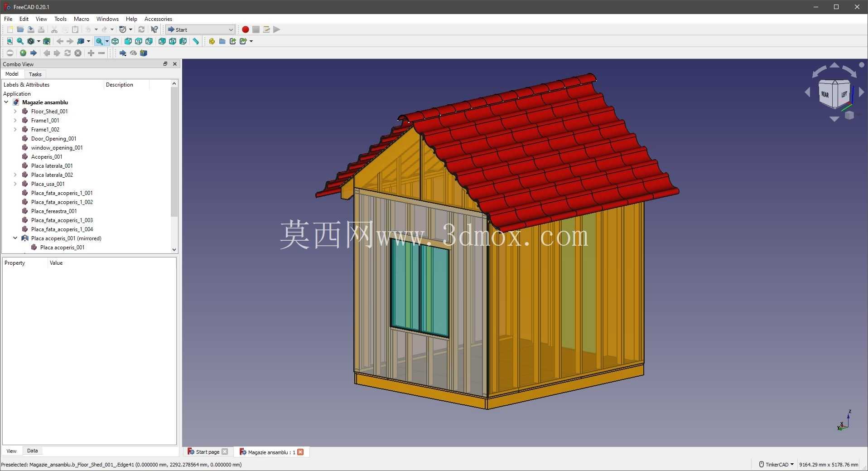Click the Refresh recompute icon
This screenshot has width=868, height=471.
coord(141,29)
